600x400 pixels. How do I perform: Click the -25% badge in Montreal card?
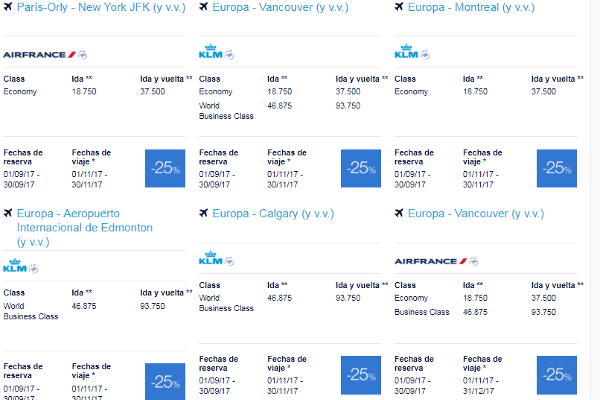click(557, 168)
